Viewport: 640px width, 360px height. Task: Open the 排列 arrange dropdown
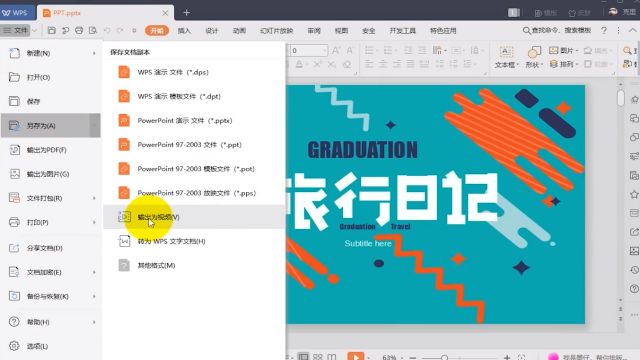tap(564, 64)
